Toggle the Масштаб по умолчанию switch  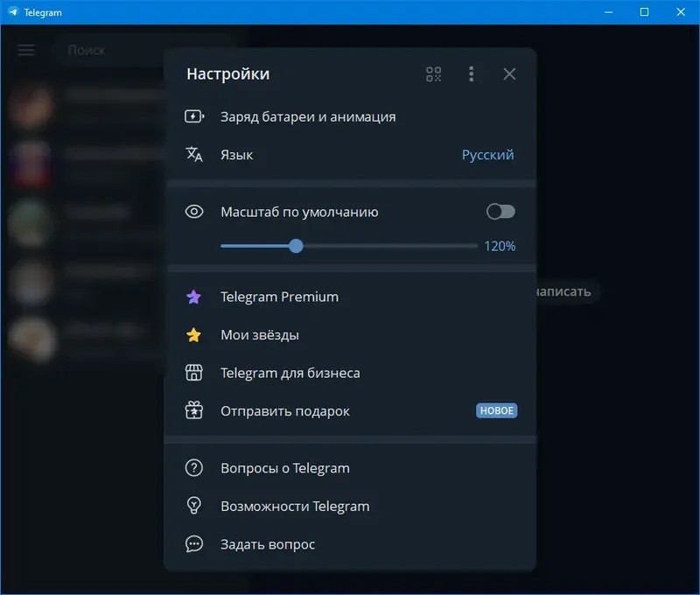500,212
